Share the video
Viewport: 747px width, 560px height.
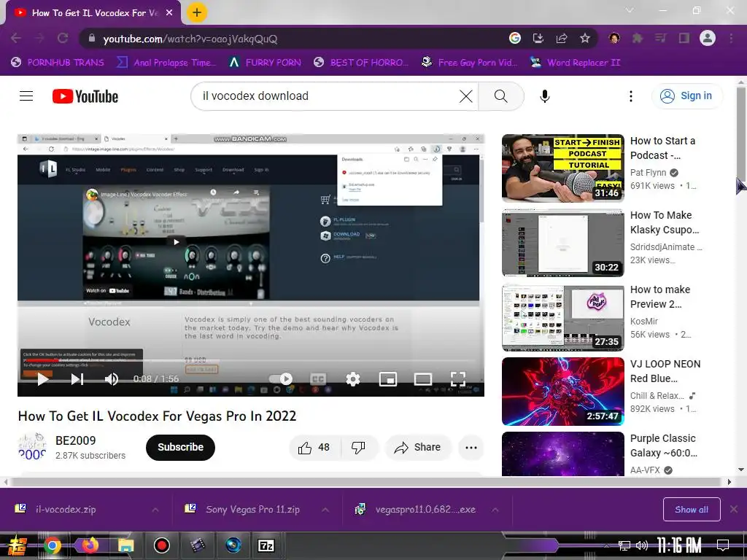coord(418,447)
